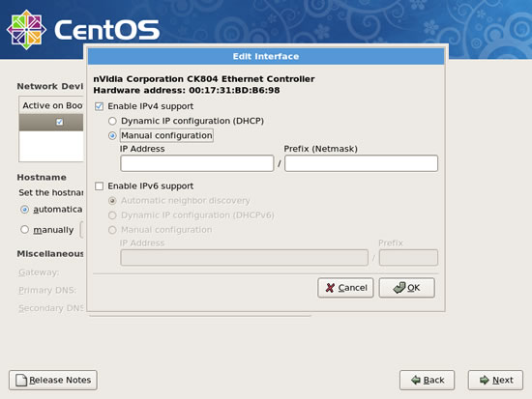Click the IPv6 Prefix field
The image size is (532, 399).
pyautogui.click(x=408, y=258)
